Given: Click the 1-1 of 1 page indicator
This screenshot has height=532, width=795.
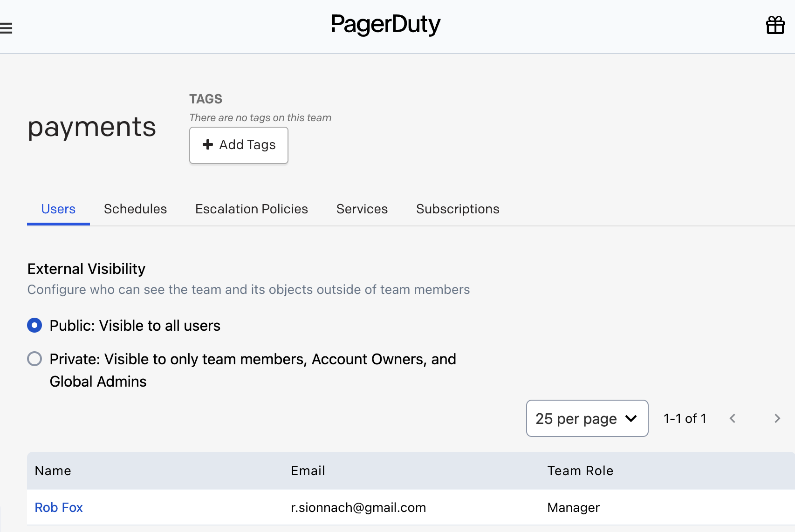Looking at the screenshot, I should [684, 418].
